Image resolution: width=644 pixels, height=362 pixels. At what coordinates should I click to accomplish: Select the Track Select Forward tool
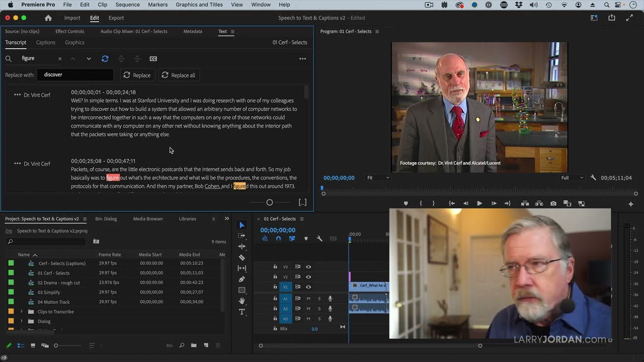(x=242, y=236)
